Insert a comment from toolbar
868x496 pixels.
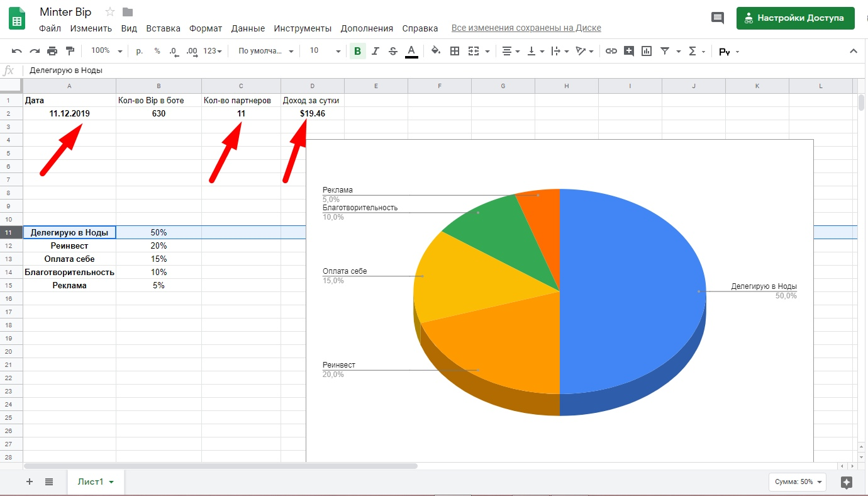pyautogui.click(x=629, y=51)
